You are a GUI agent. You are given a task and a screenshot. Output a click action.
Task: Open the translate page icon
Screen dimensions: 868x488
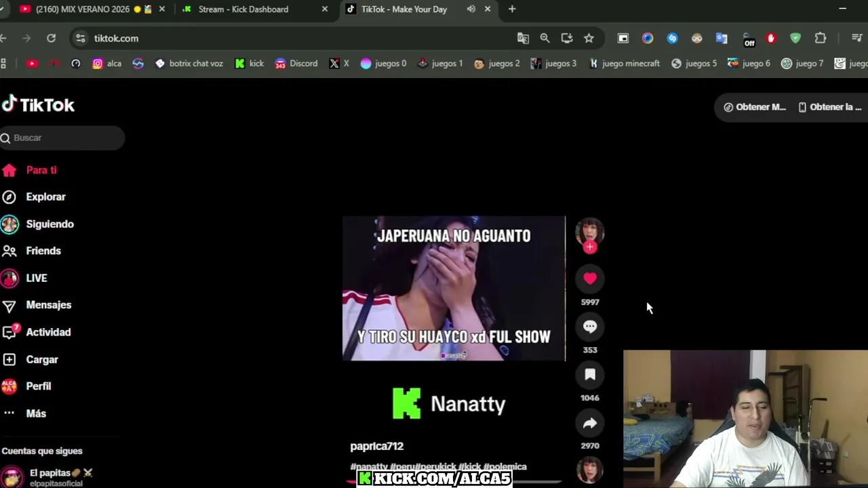(x=523, y=38)
